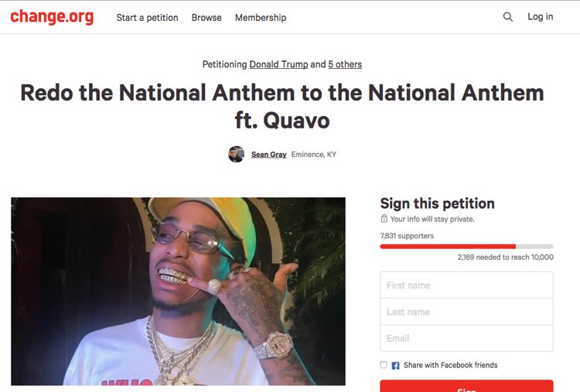Click the change.org logo
580x392 pixels.
pyautogui.click(x=52, y=17)
